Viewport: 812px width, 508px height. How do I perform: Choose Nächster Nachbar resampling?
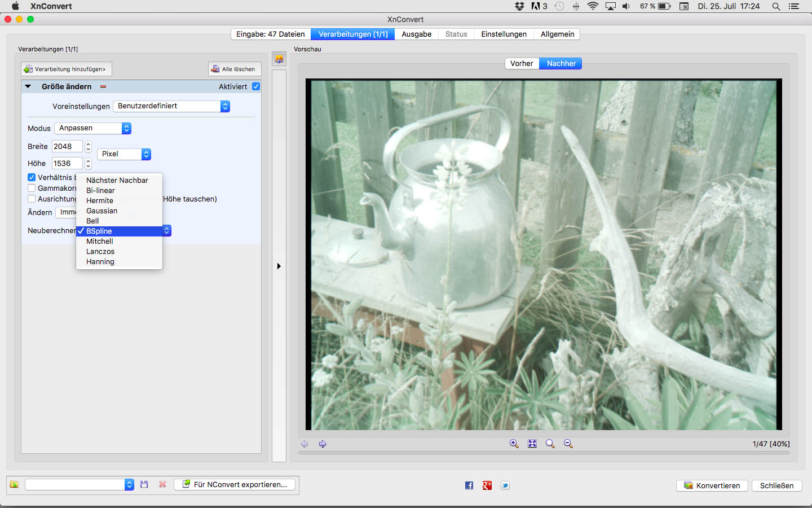(x=119, y=180)
